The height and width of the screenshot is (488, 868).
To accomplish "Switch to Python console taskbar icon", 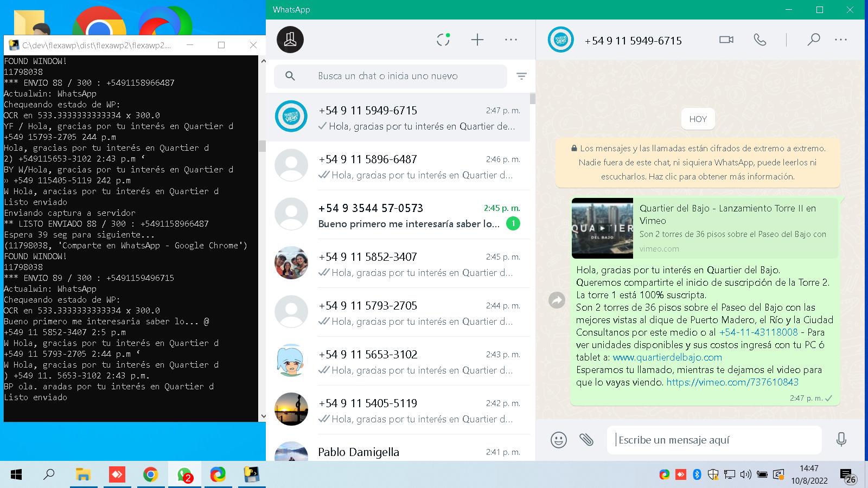I will [252, 475].
